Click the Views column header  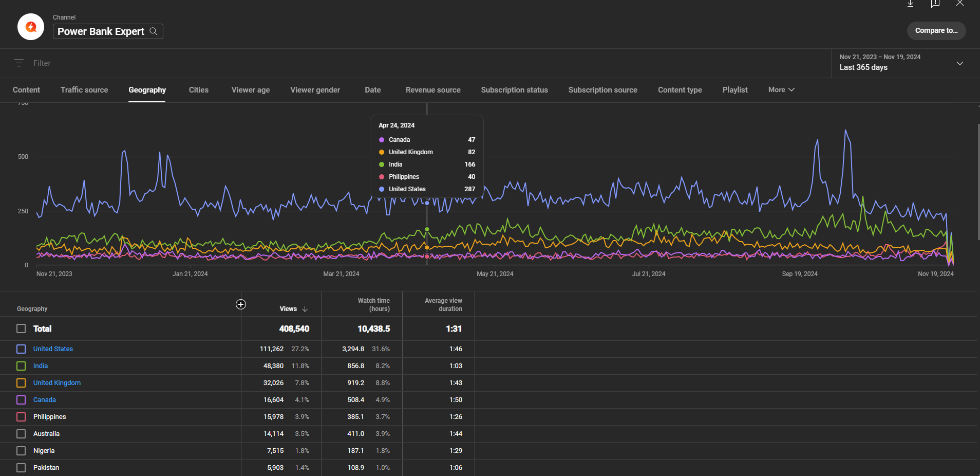[288, 309]
